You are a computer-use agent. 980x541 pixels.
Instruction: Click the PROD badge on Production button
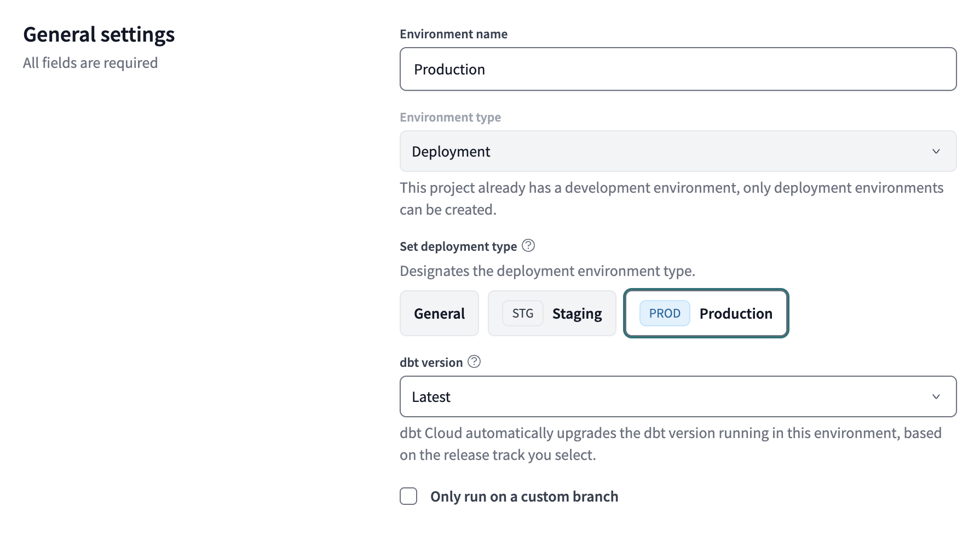[664, 313]
